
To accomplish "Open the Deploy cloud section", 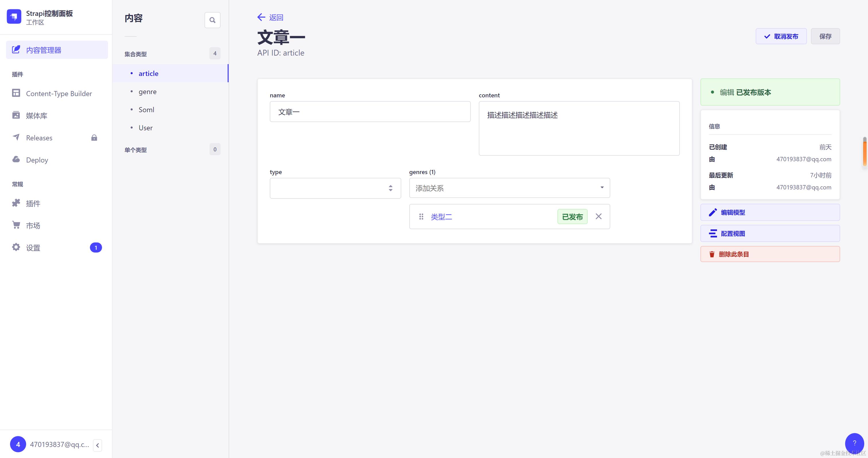I will (37, 160).
